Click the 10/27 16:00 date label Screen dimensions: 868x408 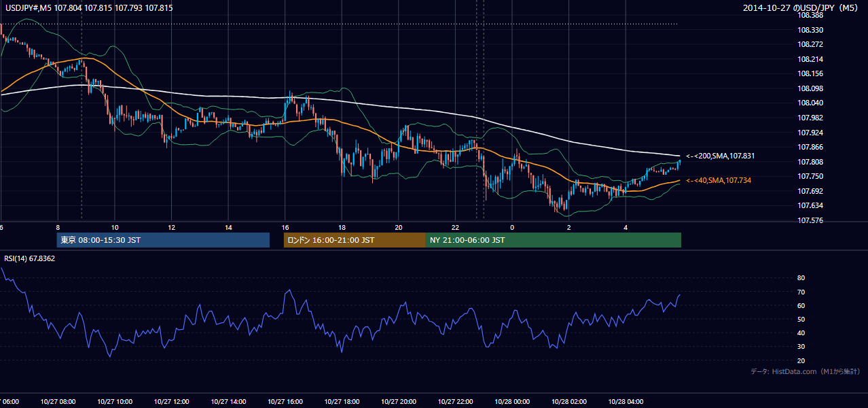[285, 402]
